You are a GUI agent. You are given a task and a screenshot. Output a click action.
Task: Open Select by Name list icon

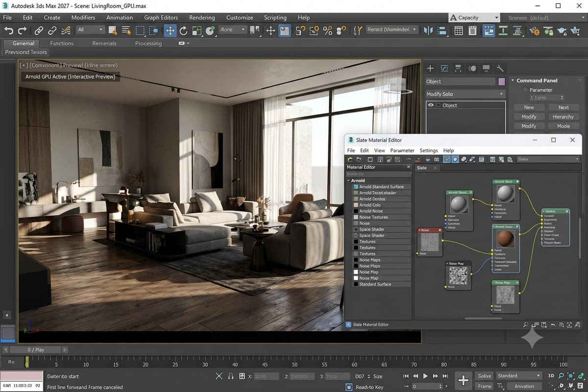[126, 30]
